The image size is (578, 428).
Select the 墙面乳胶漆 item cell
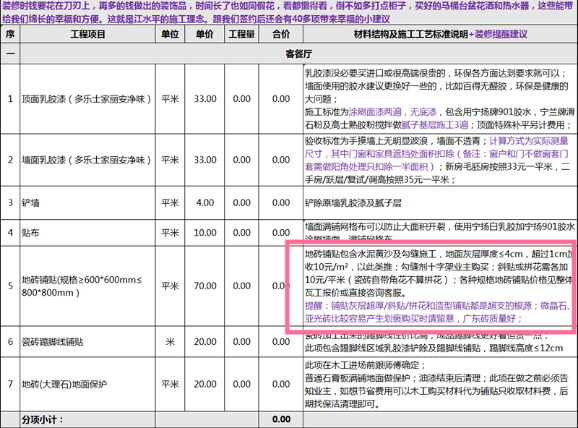click(x=88, y=160)
